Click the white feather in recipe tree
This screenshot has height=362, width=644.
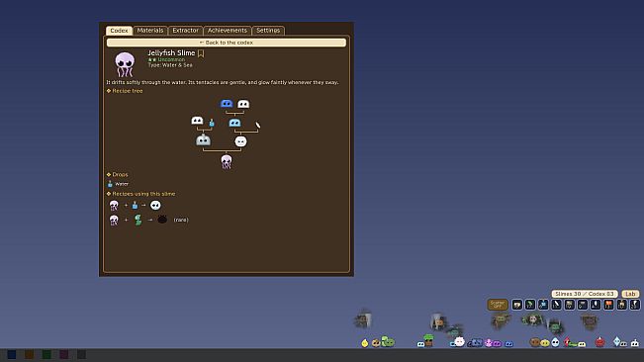tap(258, 125)
